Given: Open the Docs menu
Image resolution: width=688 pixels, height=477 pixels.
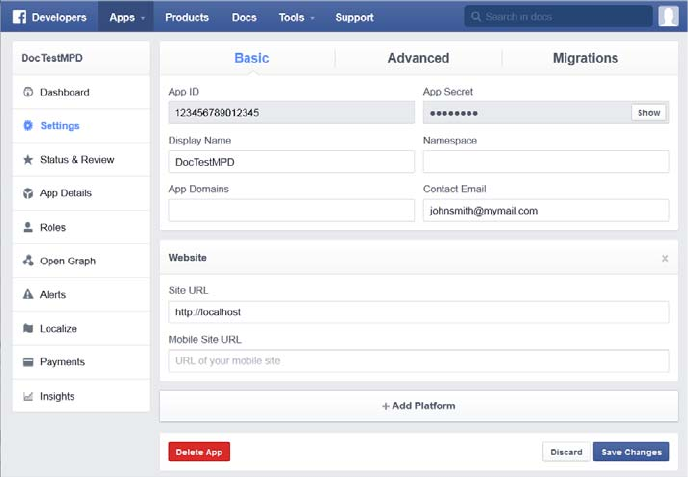Looking at the screenshot, I should (x=244, y=17).
